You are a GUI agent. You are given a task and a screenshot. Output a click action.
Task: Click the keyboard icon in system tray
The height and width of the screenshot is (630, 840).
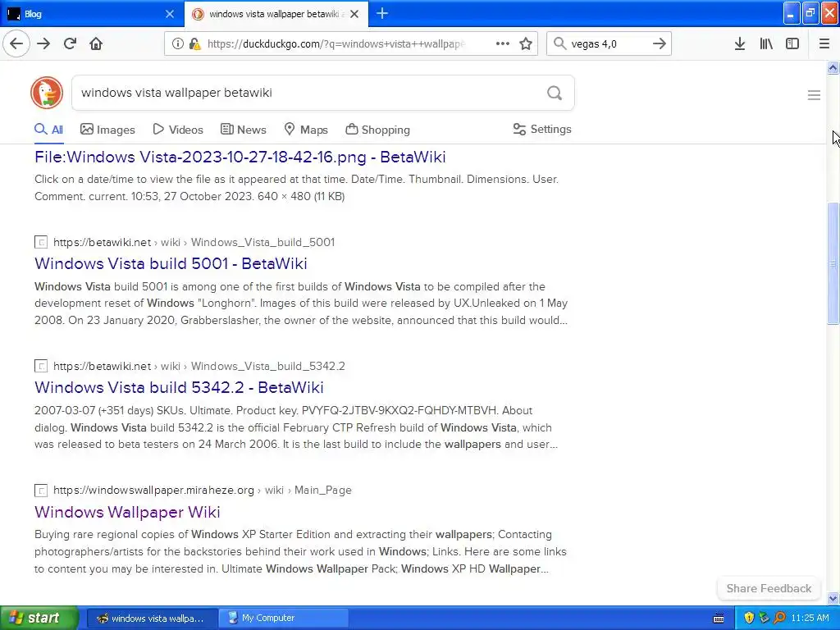click(719, 619)
